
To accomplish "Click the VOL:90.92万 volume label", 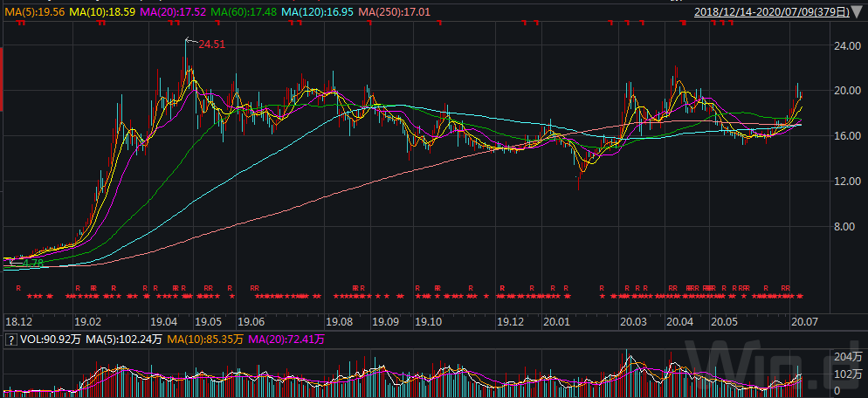I will point(49,338).
